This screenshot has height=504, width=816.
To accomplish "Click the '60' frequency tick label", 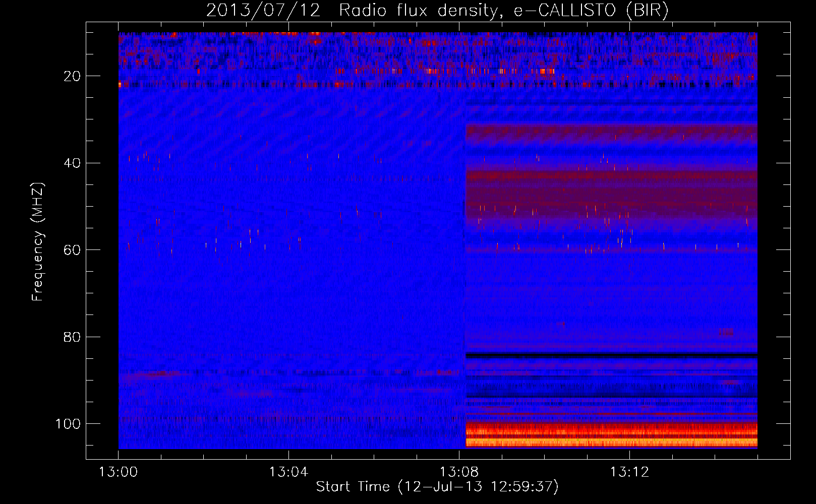I will tap(73, 250).
